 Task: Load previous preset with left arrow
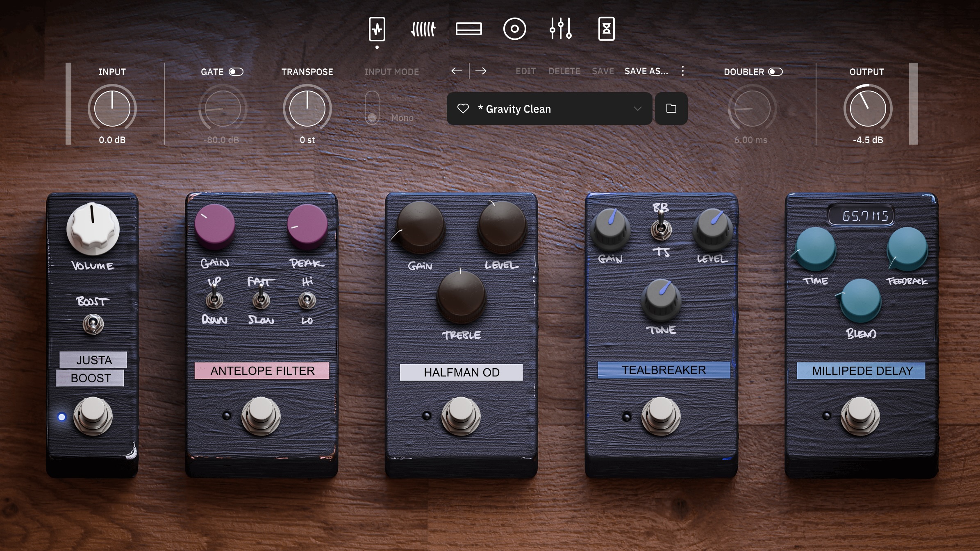[457, 71]
